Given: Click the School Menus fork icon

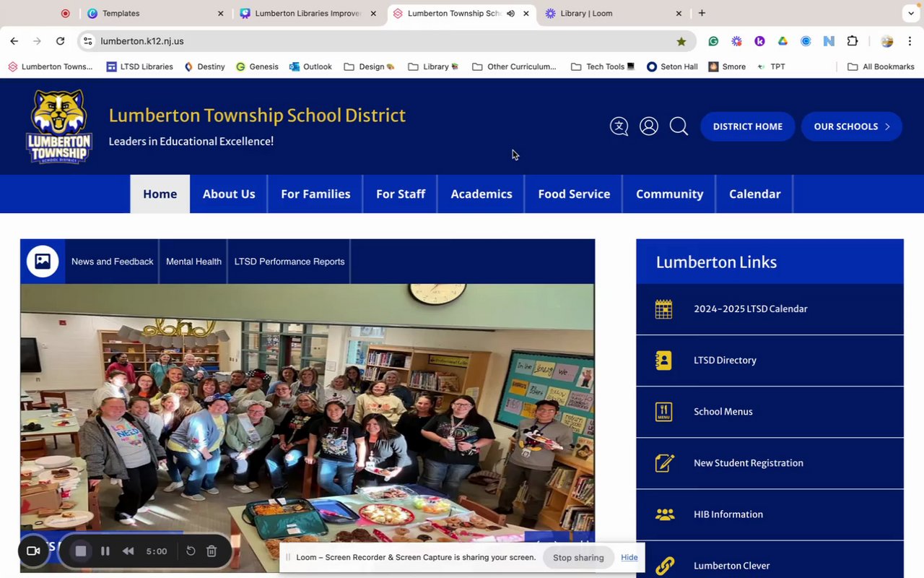Looking at the screenshot, I should (x=663, y=412).
